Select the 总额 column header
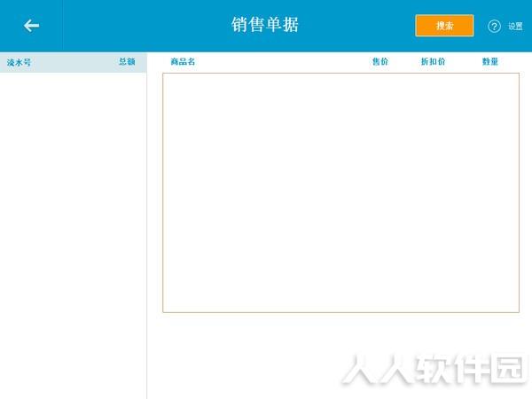This screenshot has width=532, height=399. pos(127,61)
